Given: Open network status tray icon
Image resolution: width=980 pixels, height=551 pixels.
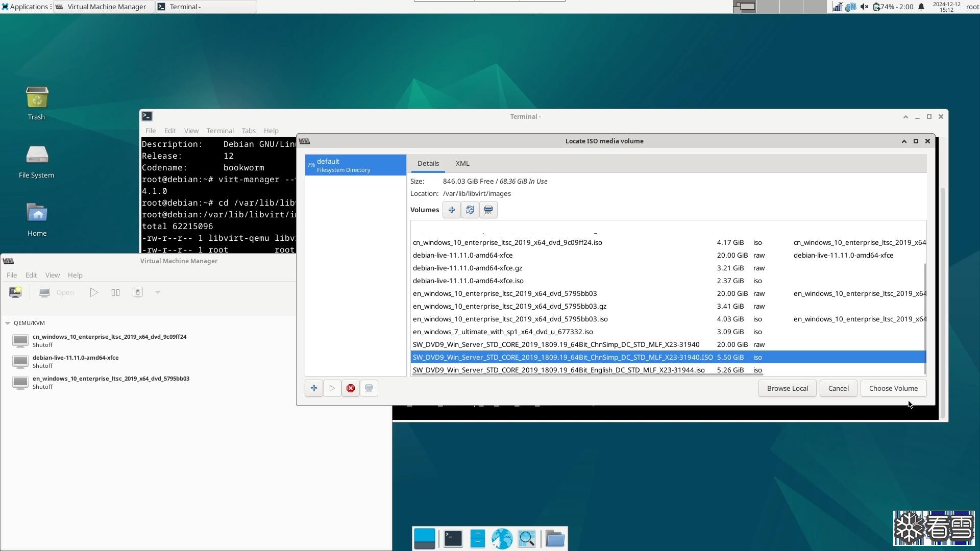Looking at the screenshot, I should 838,7.
